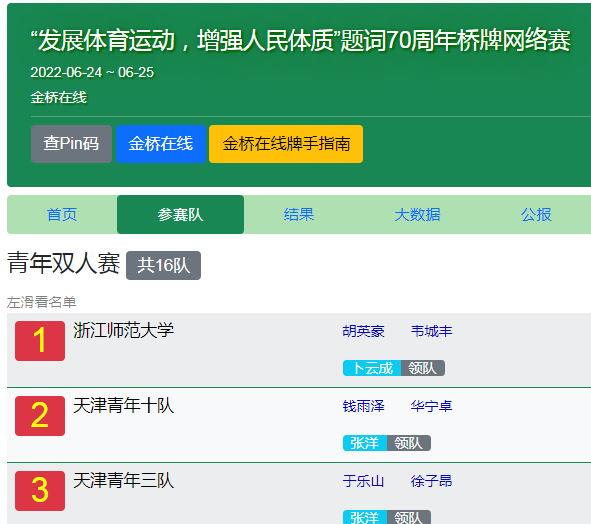
Task: Click the red number 3 team badge
Action: click(x=40, y=491)
